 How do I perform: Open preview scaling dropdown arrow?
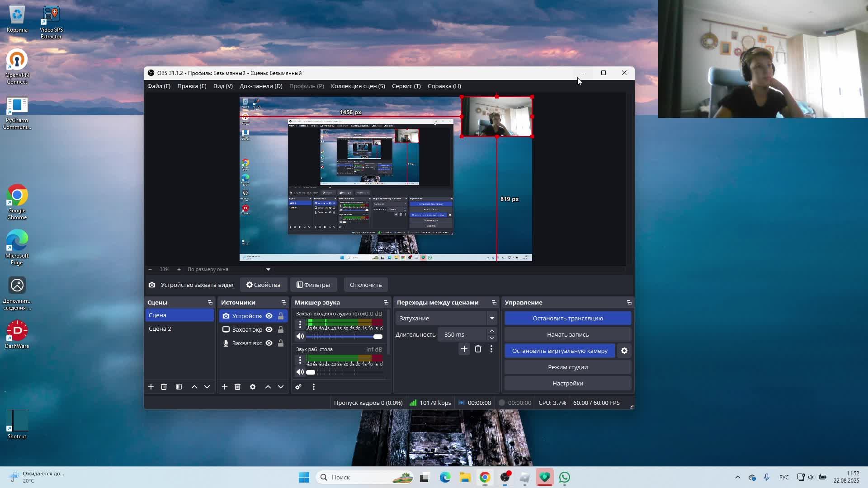pos(268,269)
